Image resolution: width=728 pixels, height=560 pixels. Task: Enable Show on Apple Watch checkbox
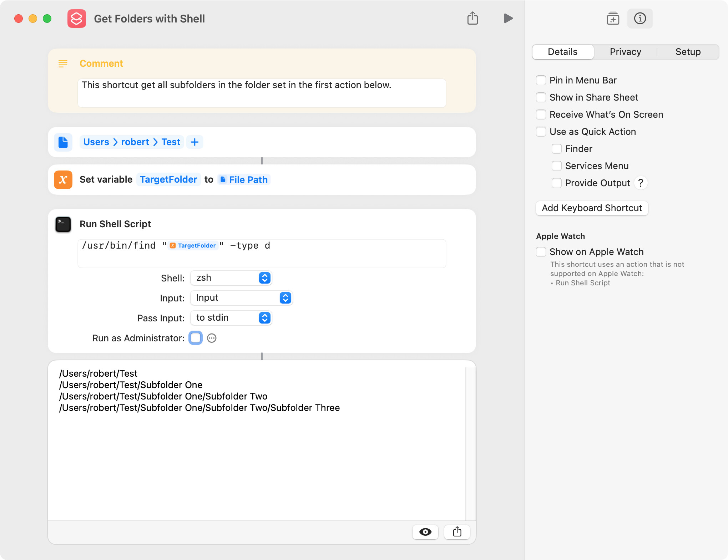tap(541, 252)
